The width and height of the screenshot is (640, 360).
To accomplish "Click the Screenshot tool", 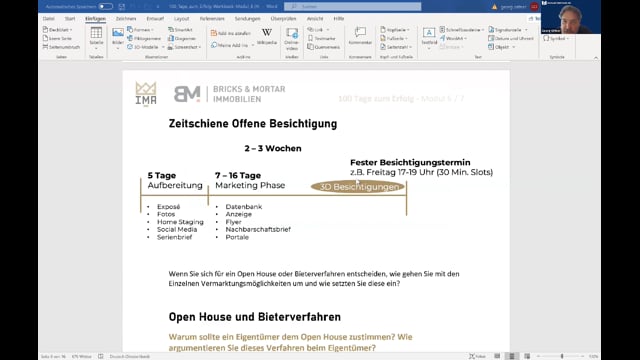I will coord(183,47).
